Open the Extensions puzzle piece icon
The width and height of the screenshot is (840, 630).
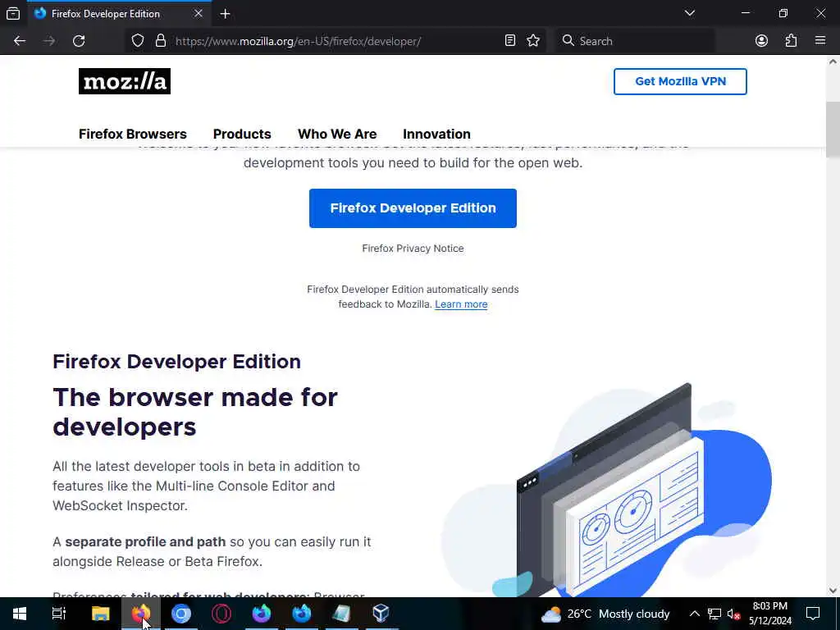click(791, 41)
